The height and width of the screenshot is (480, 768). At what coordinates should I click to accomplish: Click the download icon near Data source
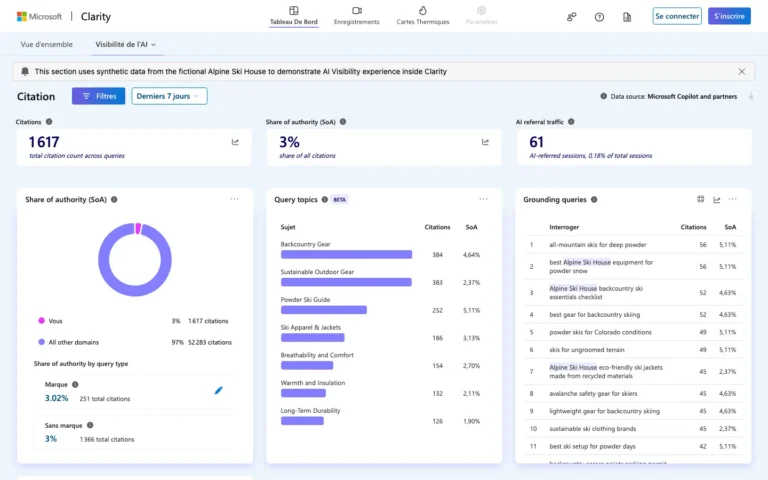[x=751, y=96]
